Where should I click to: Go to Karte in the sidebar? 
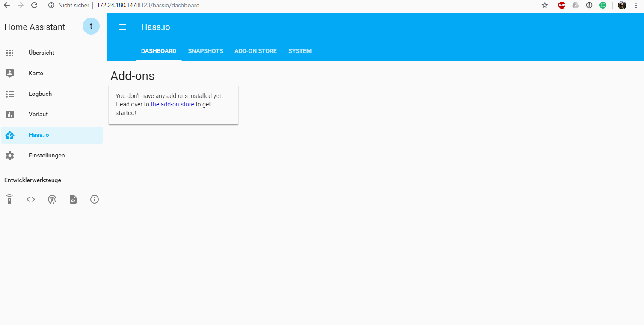click(x=36, y=74)
